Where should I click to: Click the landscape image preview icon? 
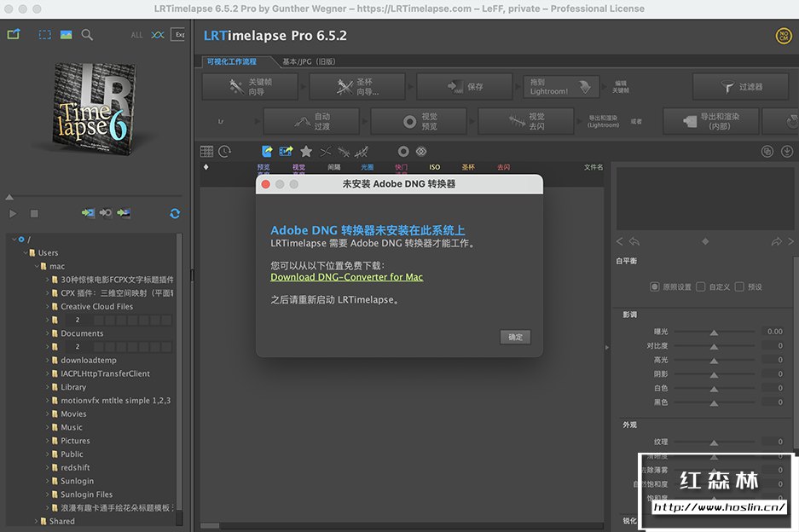tap(67, 34)
